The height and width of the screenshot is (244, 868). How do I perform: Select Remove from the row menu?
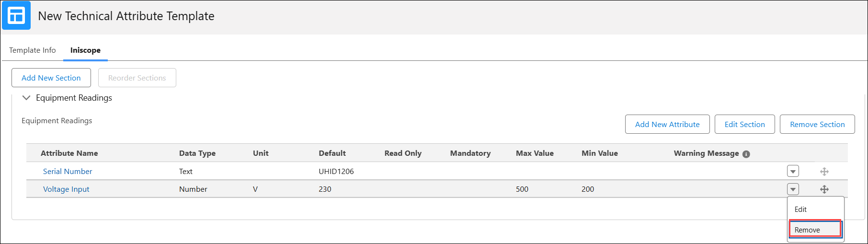tap(815, 230)
